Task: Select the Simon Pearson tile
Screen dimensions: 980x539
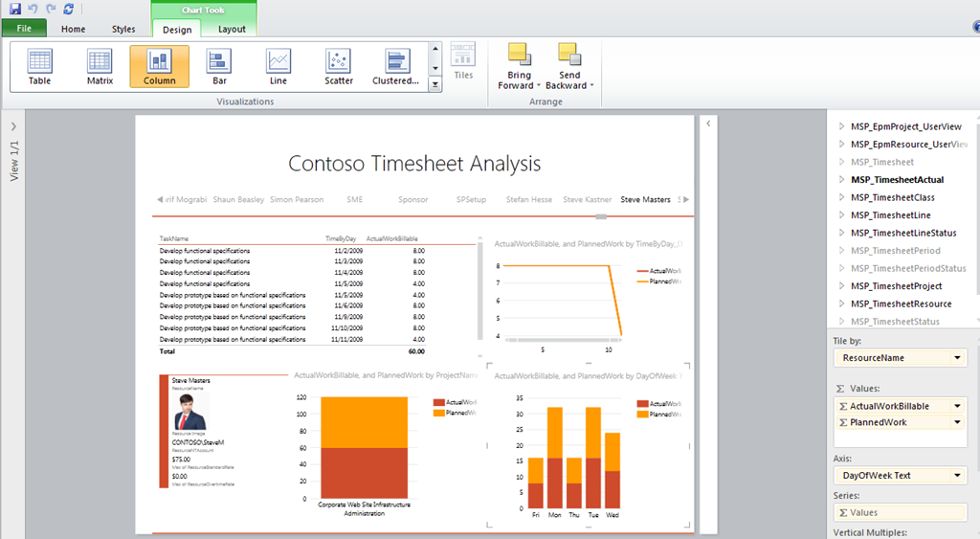Action: (x=297, y=199)
